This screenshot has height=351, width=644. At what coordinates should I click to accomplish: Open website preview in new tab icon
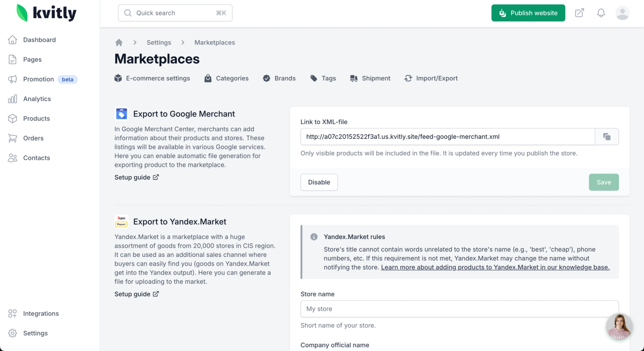click(x=579, y=13)
